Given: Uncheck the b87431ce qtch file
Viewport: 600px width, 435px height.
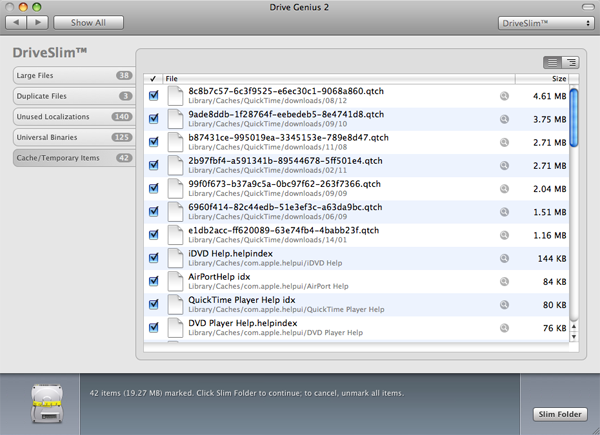Looking at the screenshot, I should [x=153, y=142].
